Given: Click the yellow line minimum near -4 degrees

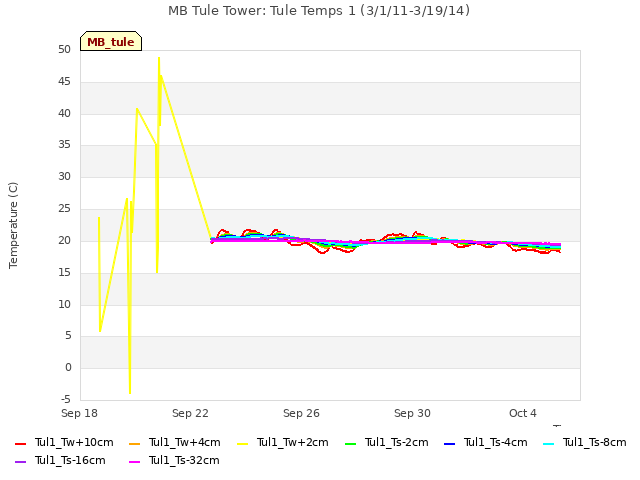Looking at the screenshot, I should [130, 393].
